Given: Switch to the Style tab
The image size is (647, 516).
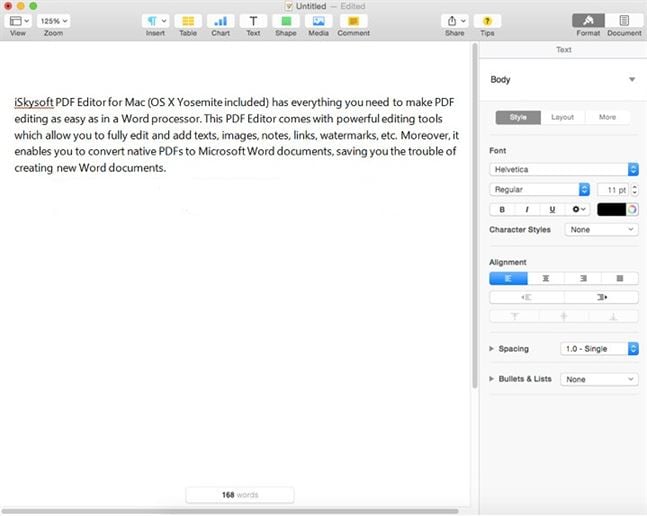Looking at the screenshot, I should tap(518, 117).
